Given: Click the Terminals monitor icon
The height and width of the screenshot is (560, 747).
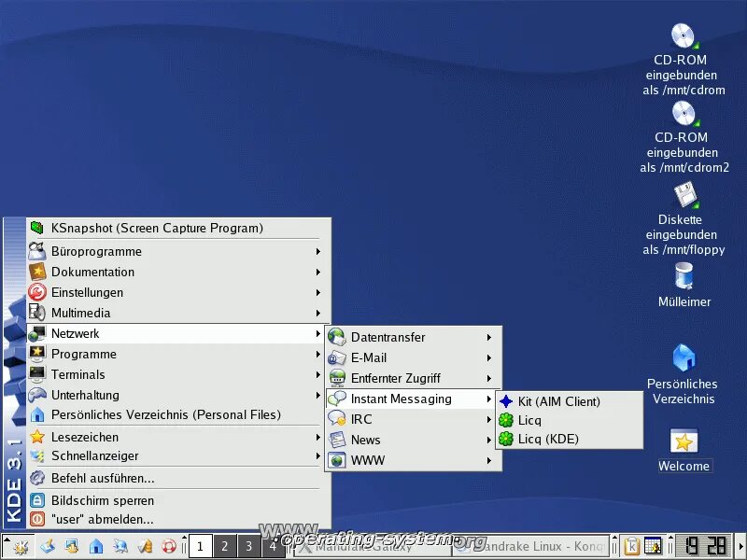Looking at the screenshot, I should pos(37,374).
